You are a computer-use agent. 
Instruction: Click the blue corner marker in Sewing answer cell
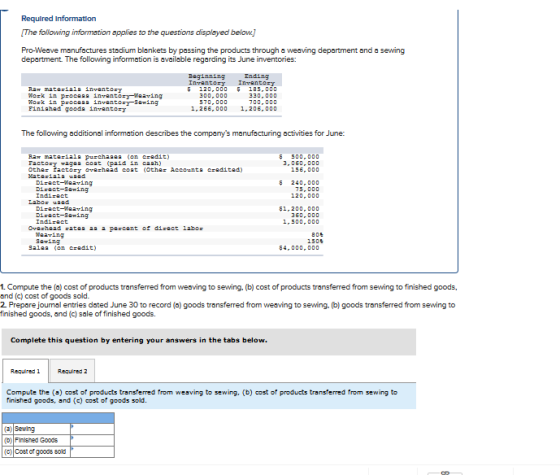(x=72, y=425)
